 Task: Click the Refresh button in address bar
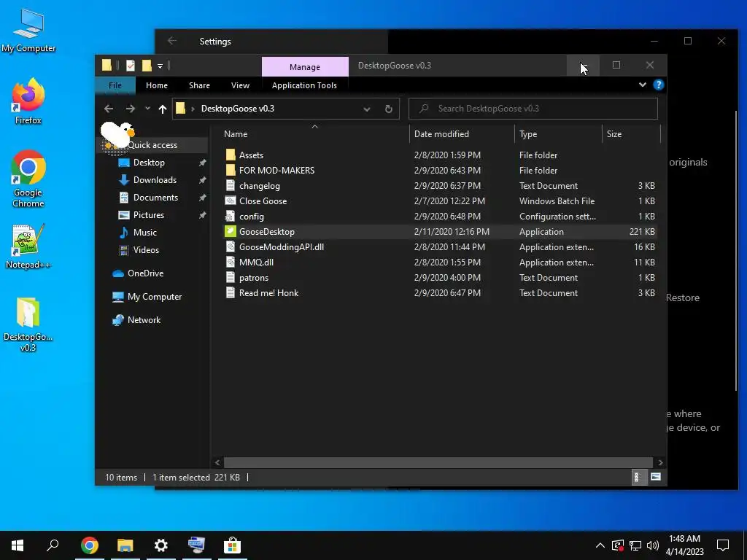point(389,109)
